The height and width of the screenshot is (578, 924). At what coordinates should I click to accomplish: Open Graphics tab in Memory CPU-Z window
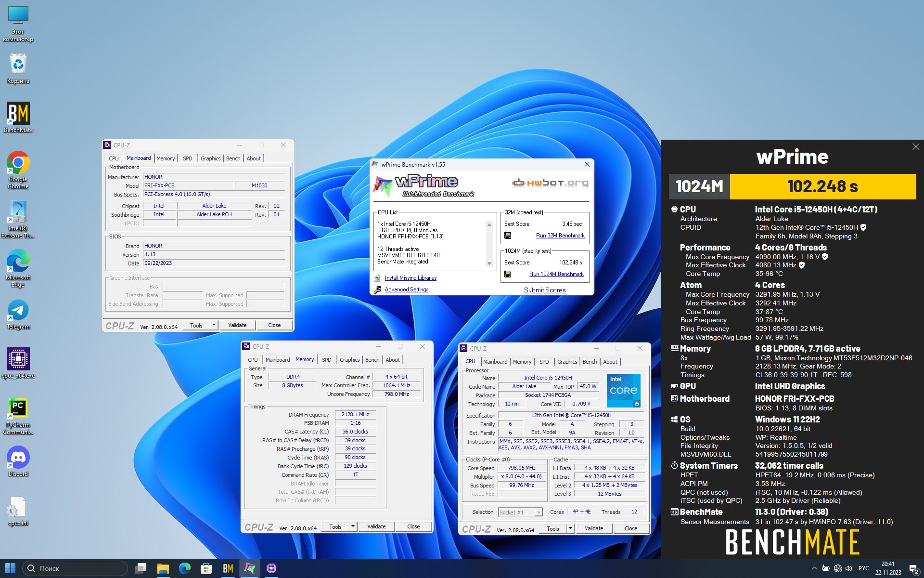[350, 360]
